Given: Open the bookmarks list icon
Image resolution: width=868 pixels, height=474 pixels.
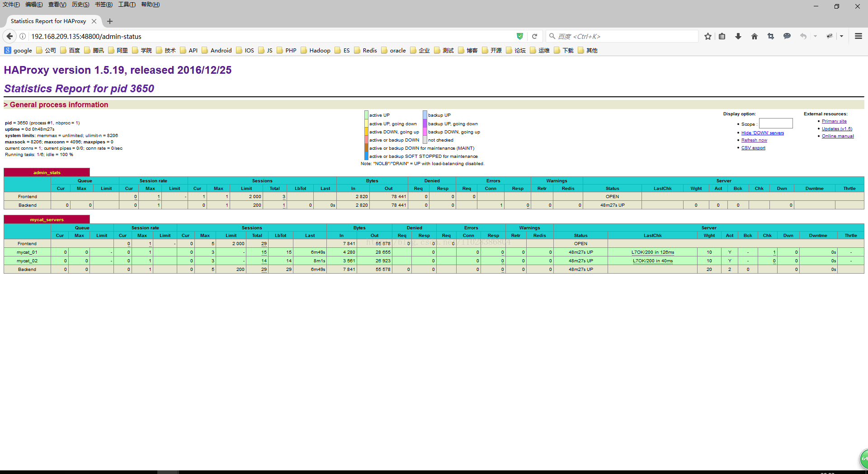Looking at the screenshot, I should (722, 36).
